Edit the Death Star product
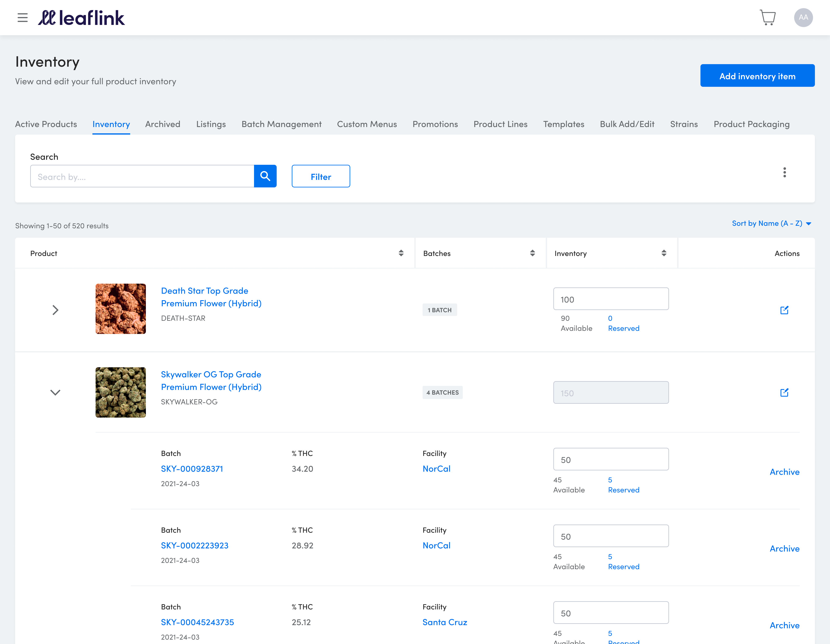Image resolution: width=830 pixels, height=644 pixels. 784,310
